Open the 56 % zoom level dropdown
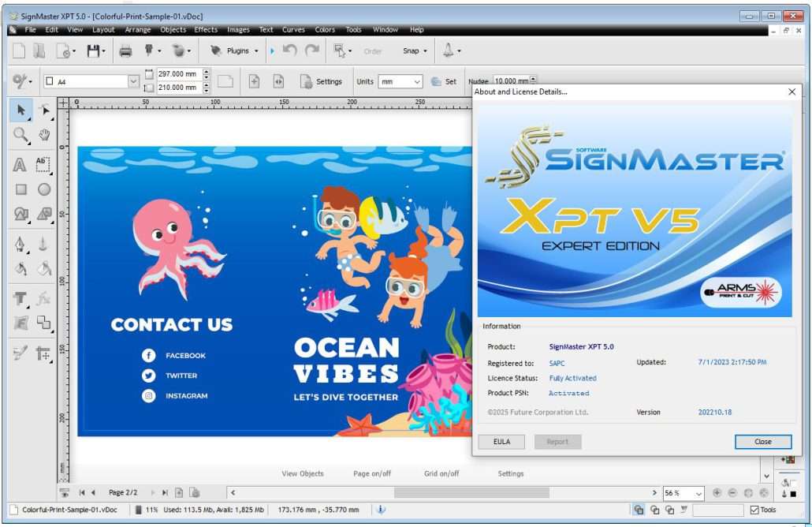 (698, 493)
